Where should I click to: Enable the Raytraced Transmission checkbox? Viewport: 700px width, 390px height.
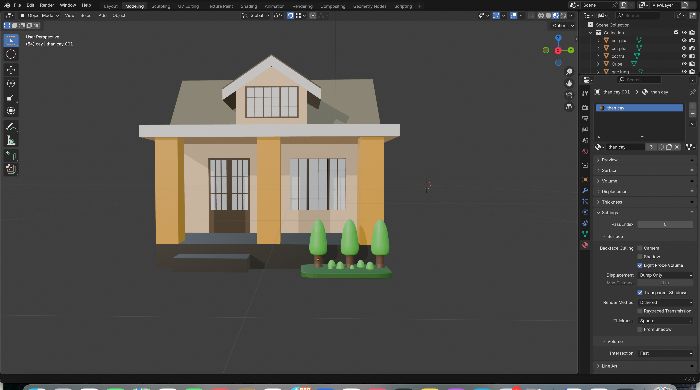640,311
